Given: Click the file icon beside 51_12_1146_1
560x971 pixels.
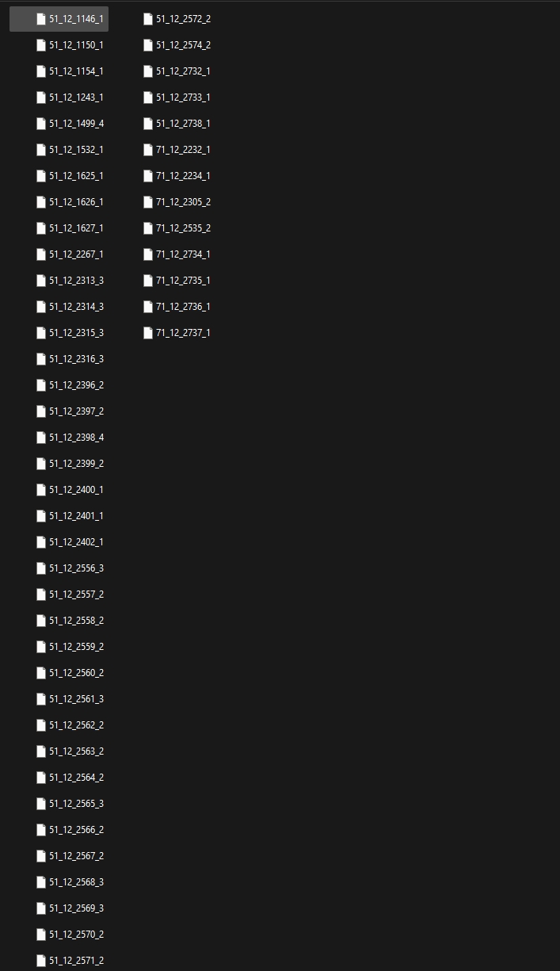Looking at the screenshot, I should [40, 18].
